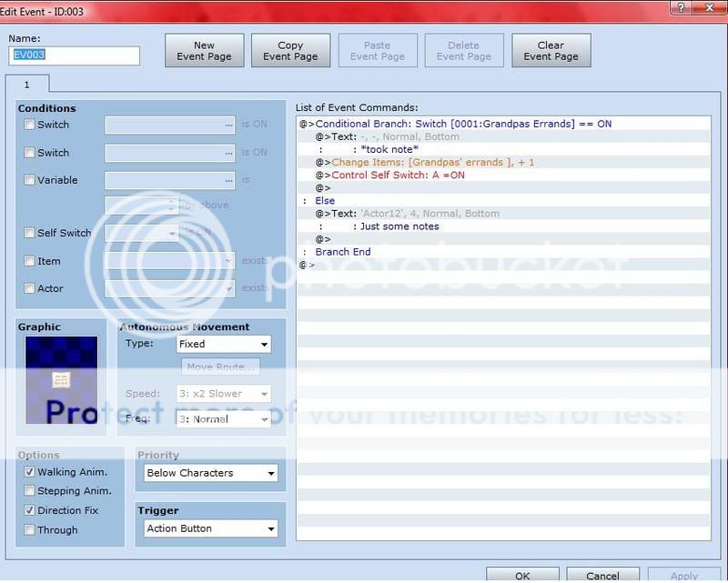Confirm with the OK button
The width and height of the screenshot is (728, 583).
point(521,575)
